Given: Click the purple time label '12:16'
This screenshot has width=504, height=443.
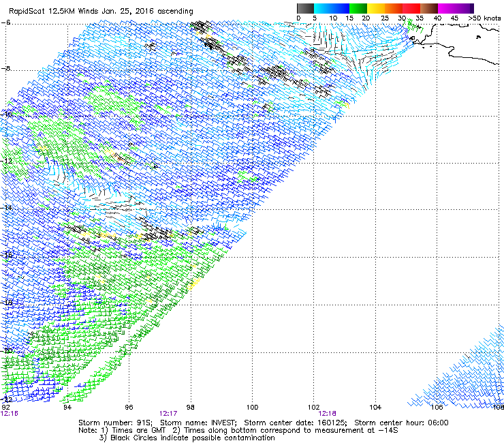Looking at the screenshot, I should [10, 414].
